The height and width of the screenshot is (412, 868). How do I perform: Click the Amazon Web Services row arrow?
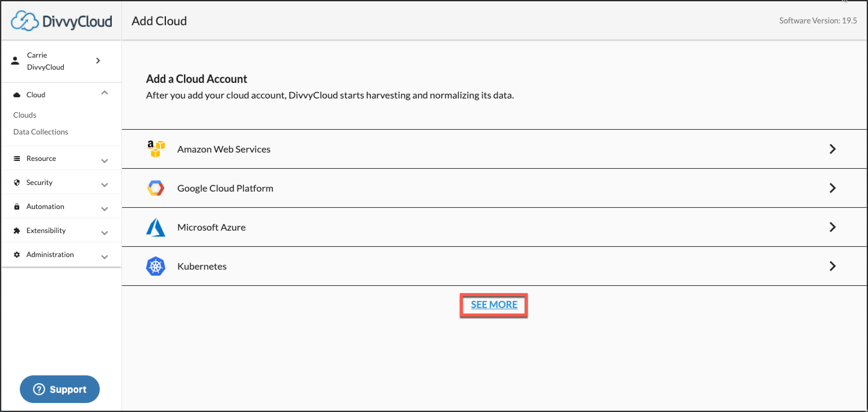point(832,149)
